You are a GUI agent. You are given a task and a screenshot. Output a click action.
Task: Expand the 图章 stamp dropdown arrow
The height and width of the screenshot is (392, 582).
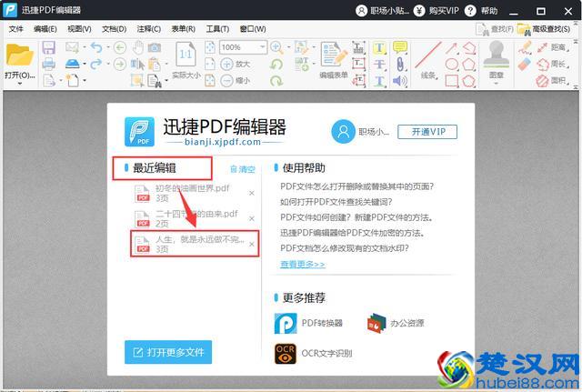tap(496, 83)
